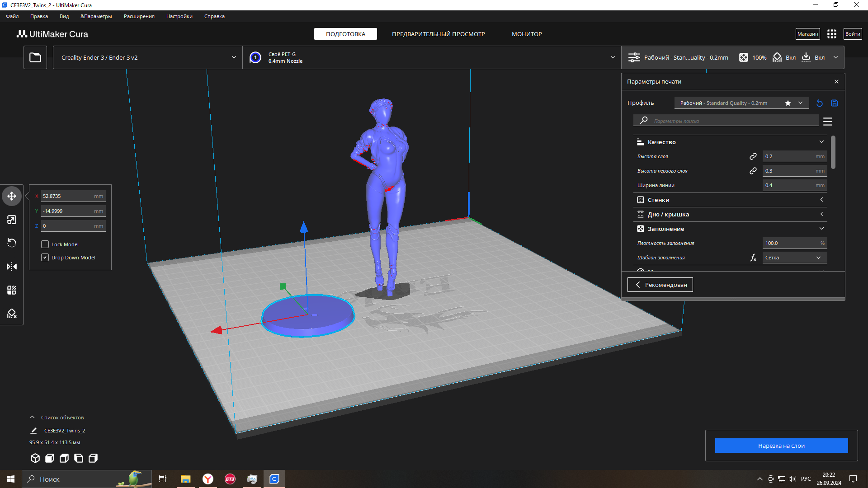The height and width of the screenshot is (488, 868).
Task: Reset profile changes with the undo arrow icon
Action: click(x=820, y=103)
